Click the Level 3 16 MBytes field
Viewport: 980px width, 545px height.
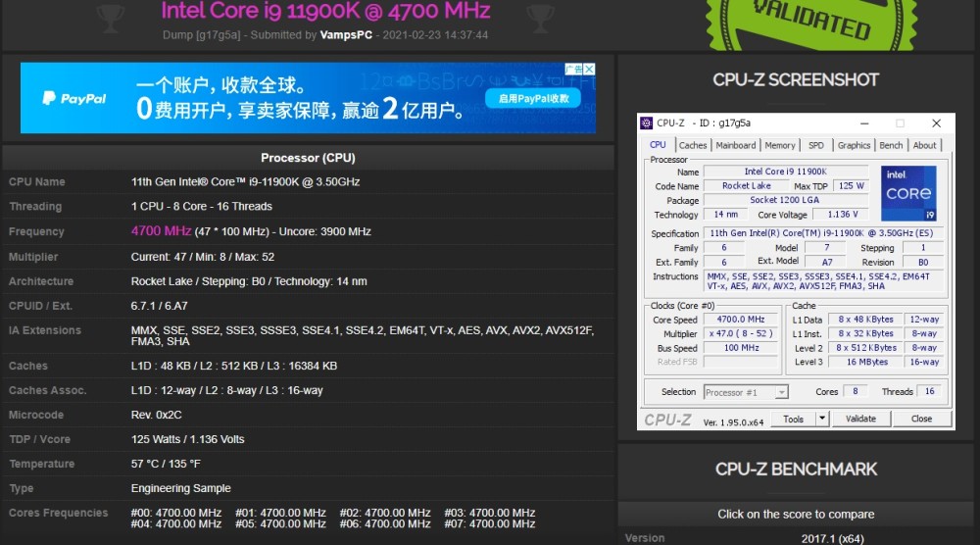[x=866, y=362]
